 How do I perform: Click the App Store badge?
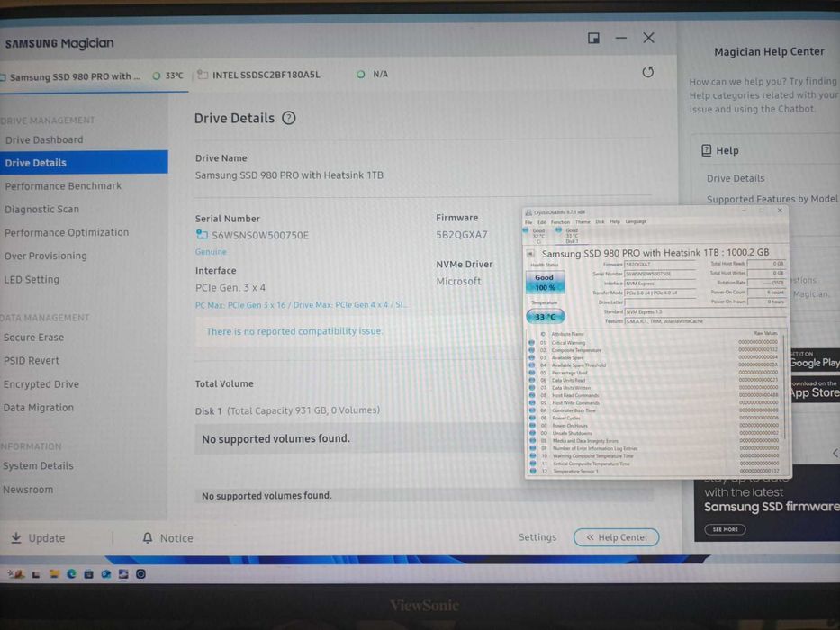pyautogui.click(x=816, y=390)
